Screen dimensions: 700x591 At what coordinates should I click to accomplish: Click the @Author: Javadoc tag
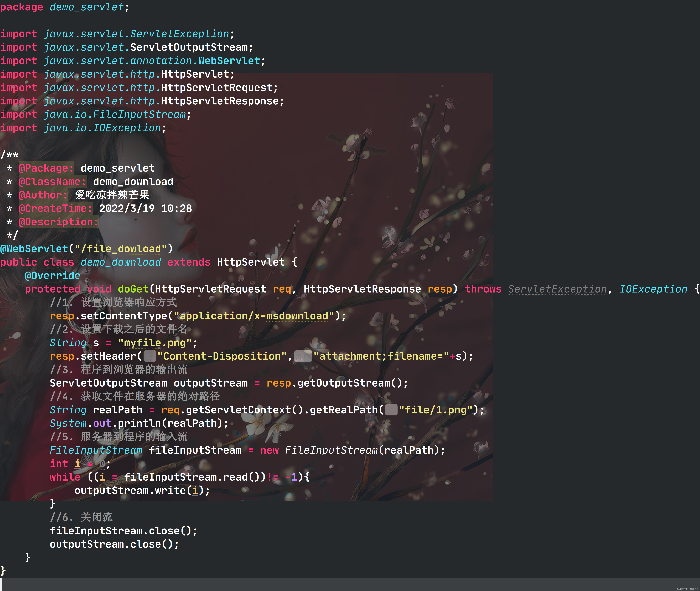pyautogui.click(x=43, y=195)
